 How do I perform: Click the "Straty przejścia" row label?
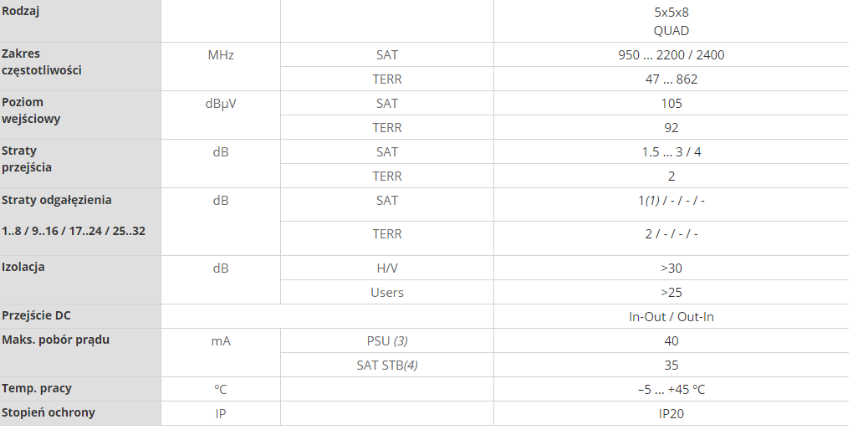coord(27,159)
